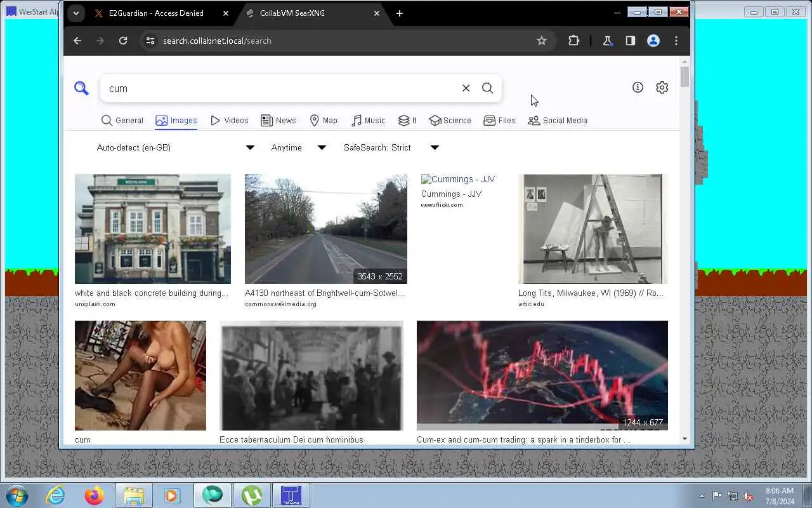This screenshot has width=812, height=508.
Task: Switch to It category
Action: [x=407, y=120]
